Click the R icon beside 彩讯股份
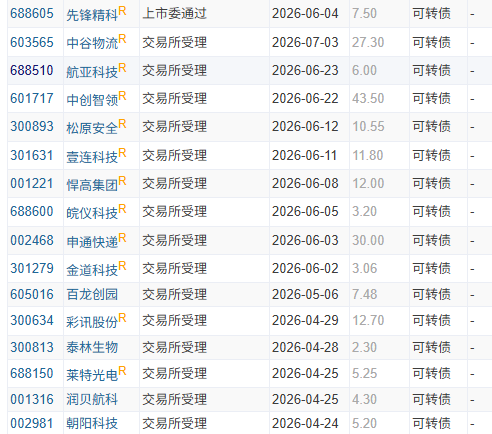492x434 pixels. [122, 318]
